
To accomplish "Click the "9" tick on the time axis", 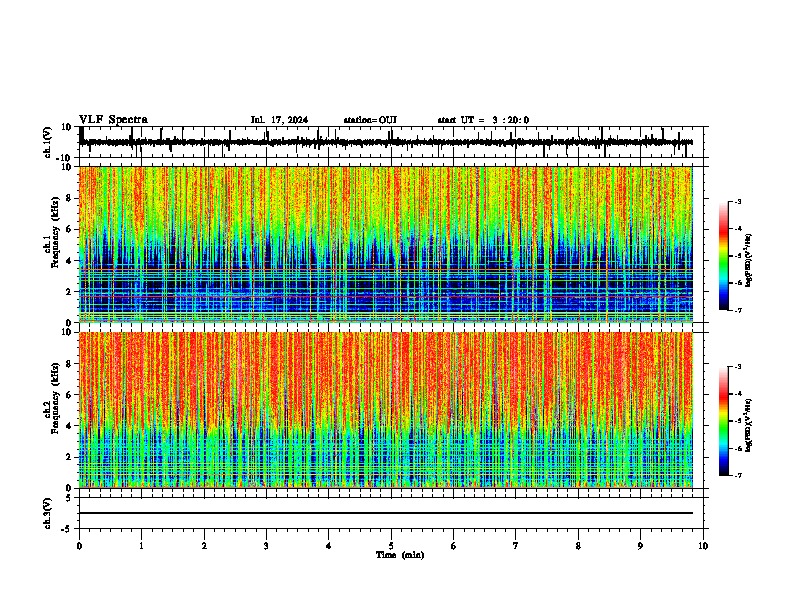I will 640,546.
